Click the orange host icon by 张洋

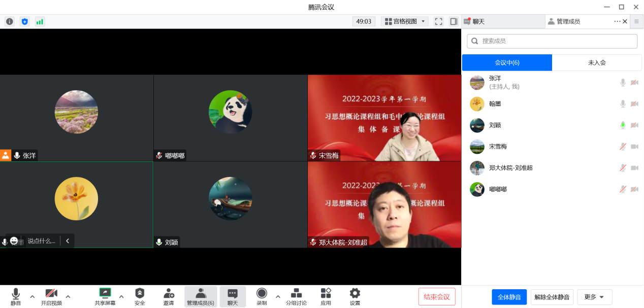coord(6,155)
